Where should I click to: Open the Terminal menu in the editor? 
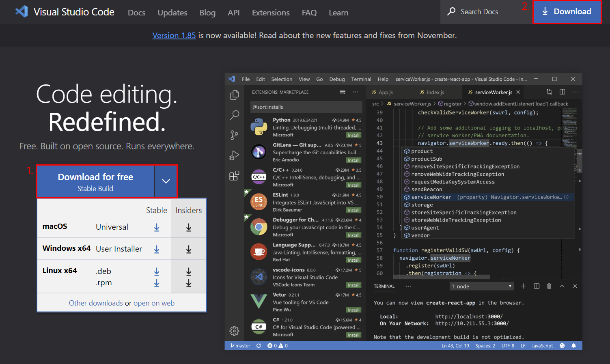(361, 79)
